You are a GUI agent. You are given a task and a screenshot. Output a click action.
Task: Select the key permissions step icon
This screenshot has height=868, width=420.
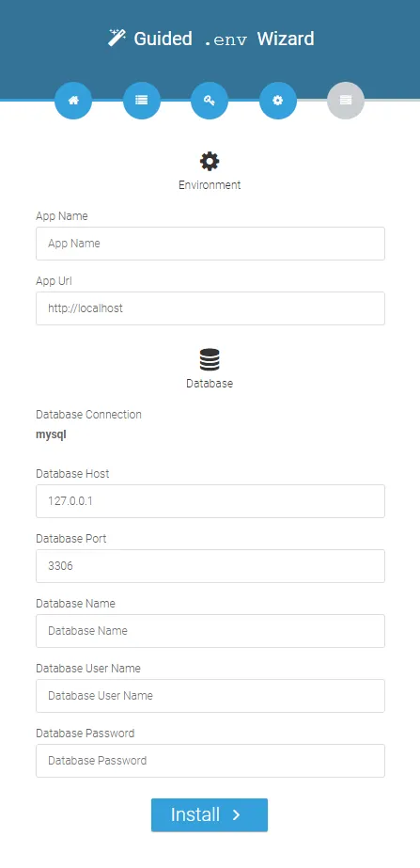coord(210,101)
